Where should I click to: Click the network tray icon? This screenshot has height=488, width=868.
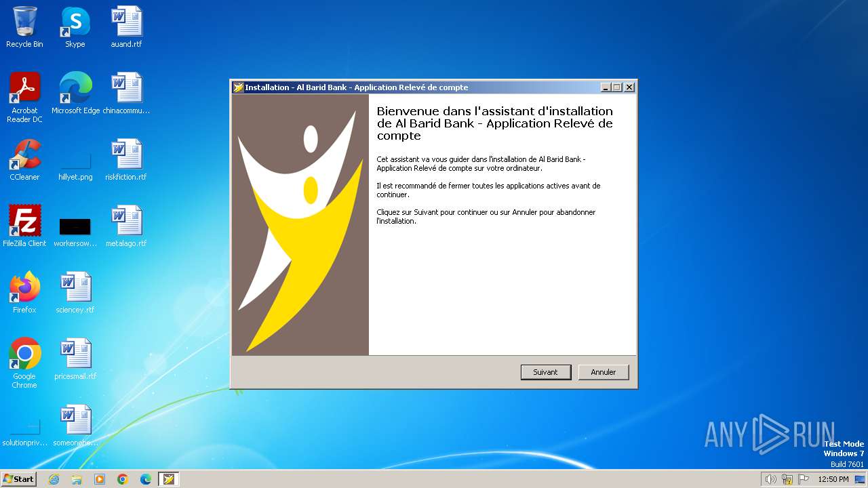[x=787, y=479]
